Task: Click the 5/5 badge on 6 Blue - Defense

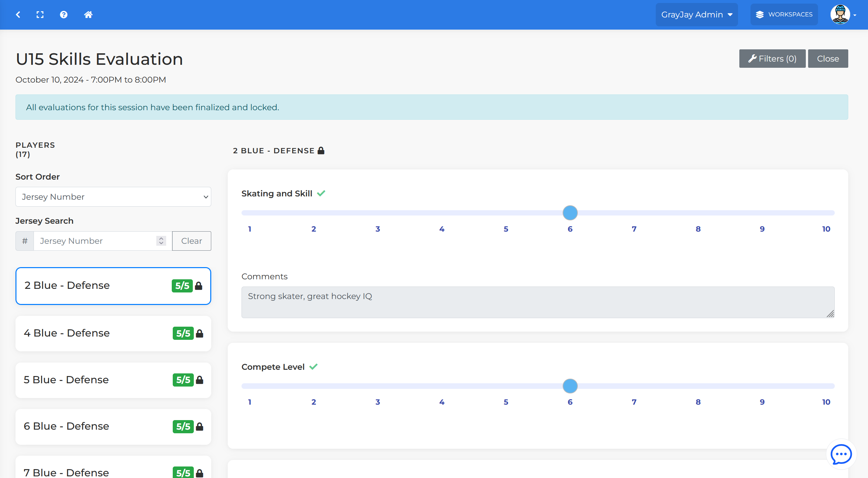Action: coord(183,426)
